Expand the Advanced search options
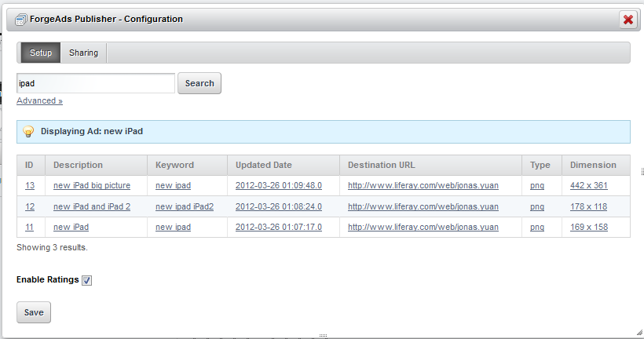Viewport: 644px width, 339px height. pos(39,101)
